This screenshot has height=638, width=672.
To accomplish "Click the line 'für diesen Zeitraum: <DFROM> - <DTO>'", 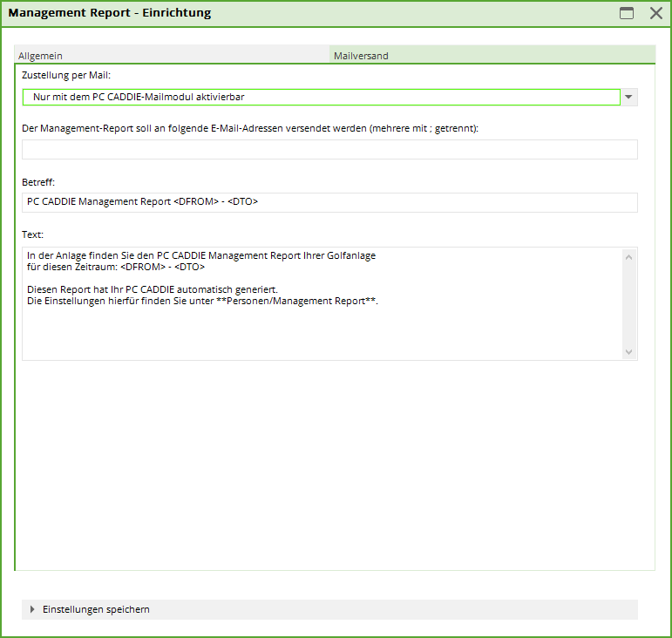I will (x=116, y=267).
